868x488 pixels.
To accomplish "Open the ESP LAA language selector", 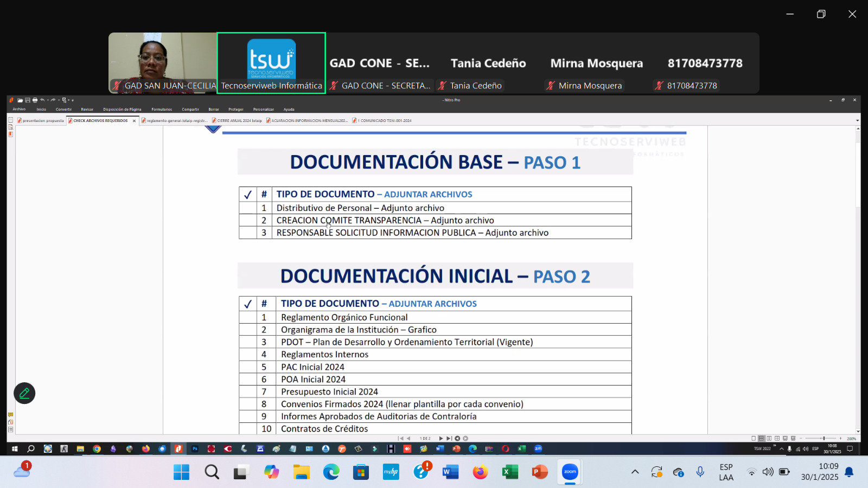I will 726,472.
